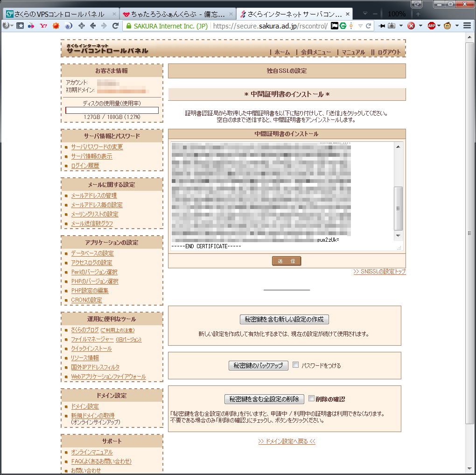
Task: Click the page vertical scrollbar thumb
Action: point(469,233)
